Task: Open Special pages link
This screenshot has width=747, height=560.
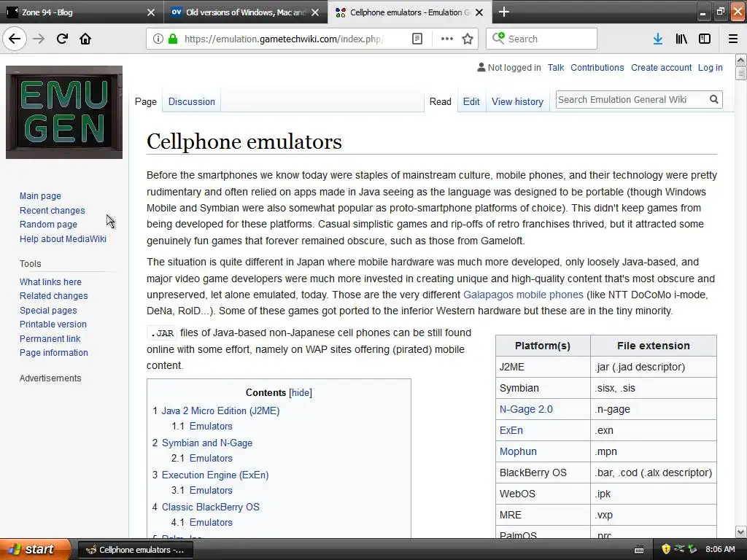Action: (48, 310)
